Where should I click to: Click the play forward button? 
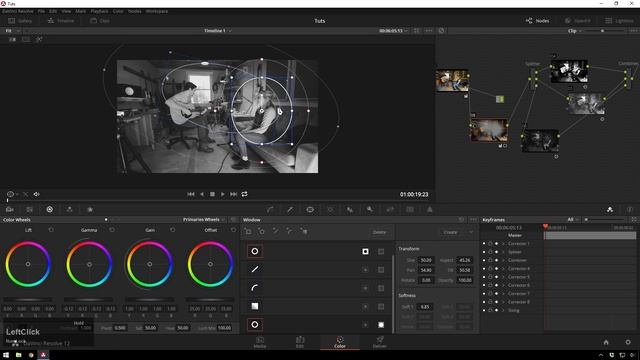tap(223, 194)
